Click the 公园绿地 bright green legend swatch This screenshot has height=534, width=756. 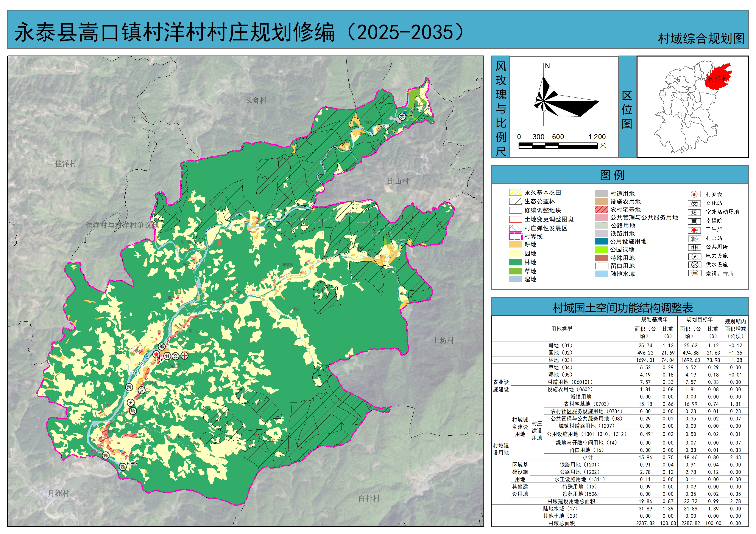pyautogui.click(x=601, y=250)
